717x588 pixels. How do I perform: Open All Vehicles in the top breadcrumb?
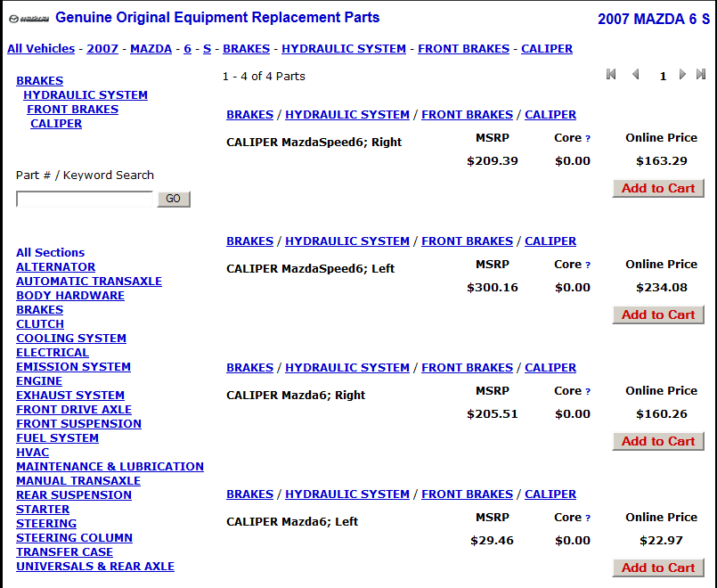point(41,48)
